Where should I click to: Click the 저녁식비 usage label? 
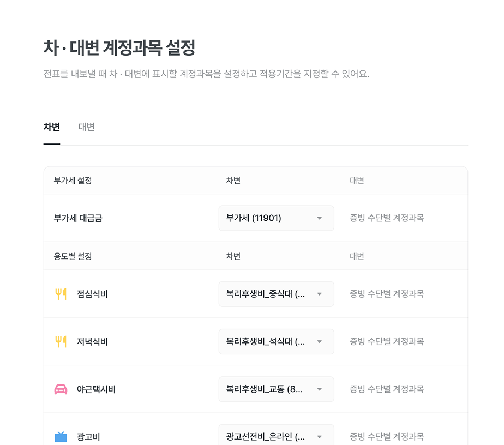pos(92,342)
